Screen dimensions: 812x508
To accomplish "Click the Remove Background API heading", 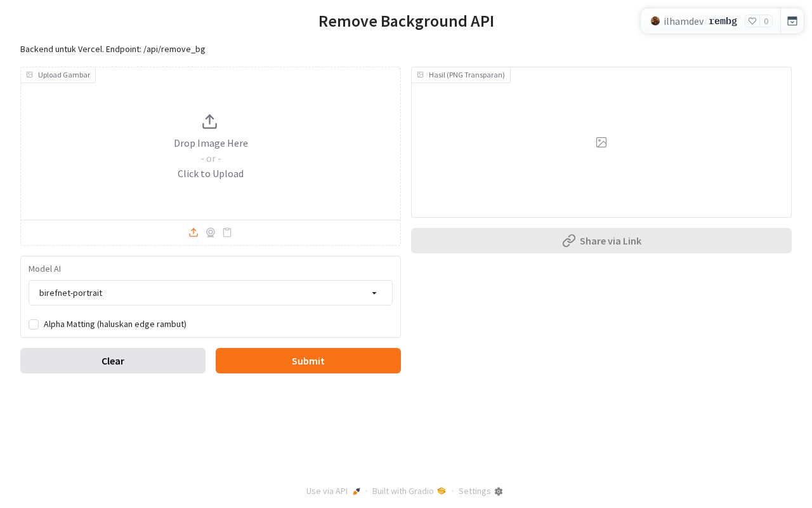I will [x=406, y=21].
